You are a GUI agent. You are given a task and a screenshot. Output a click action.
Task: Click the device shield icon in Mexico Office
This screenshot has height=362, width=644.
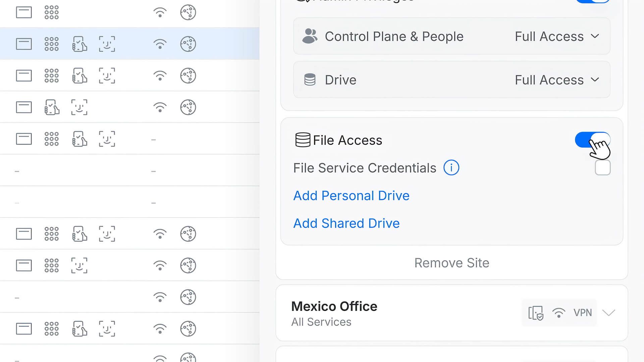[536, 313]
